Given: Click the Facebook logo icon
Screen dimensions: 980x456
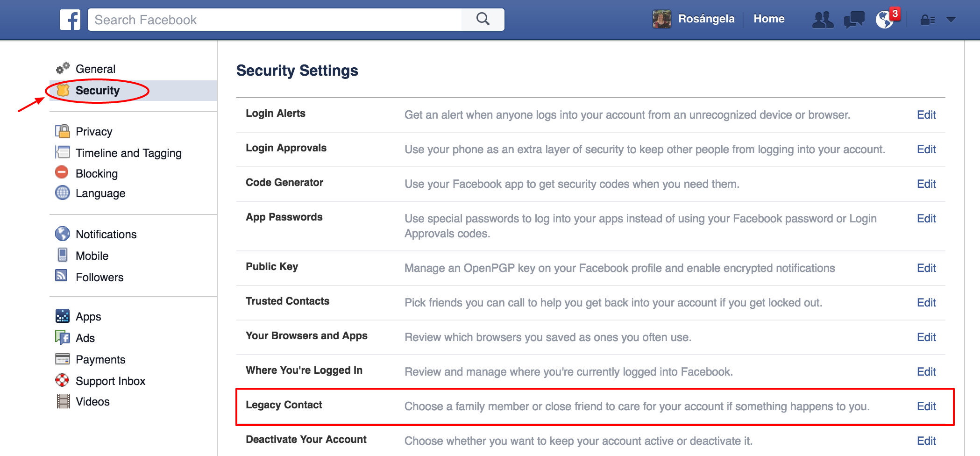Looking at the screenshot, I should pyautogui.click(x=70, y=20).
